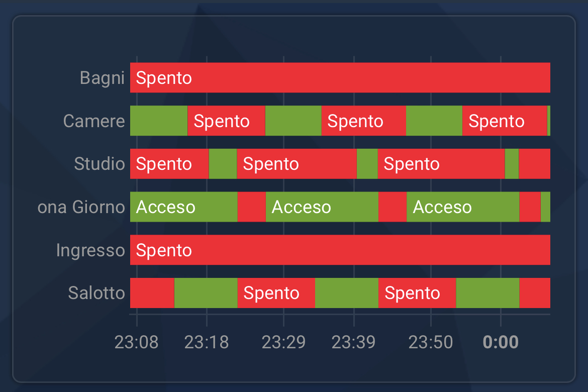
Task: Click the first Spento segment in Camere
Action: click(226, 121)
